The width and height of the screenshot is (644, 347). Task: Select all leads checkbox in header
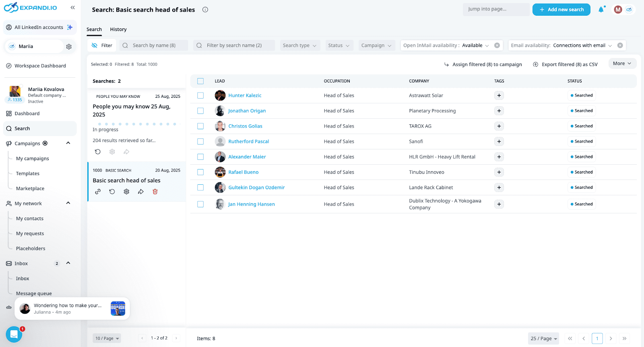tap(200, 81)
